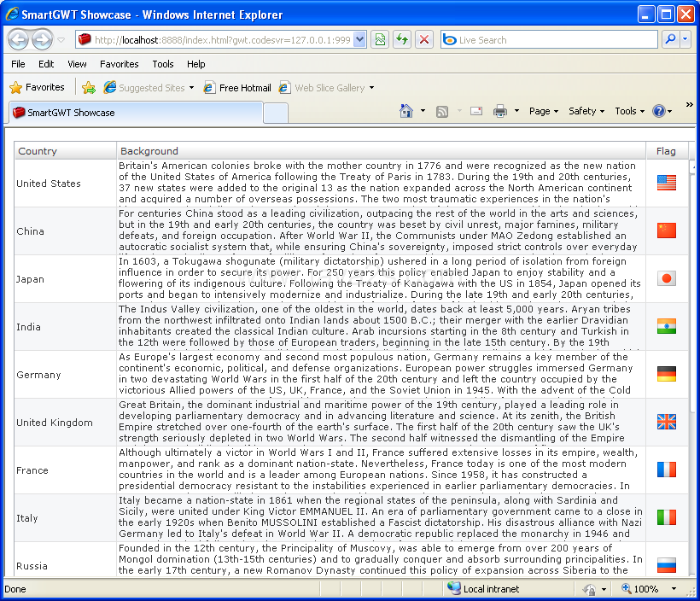Go back with the browser Back arrow

click(x=18, y=40)
